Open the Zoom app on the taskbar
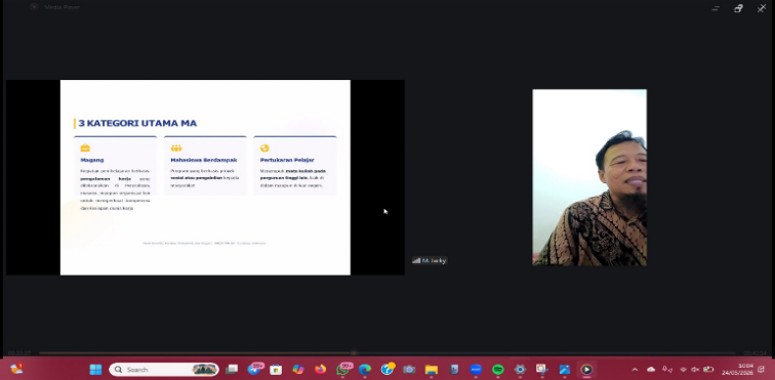This screenshot has width=775, height=380. coord(475,369)
